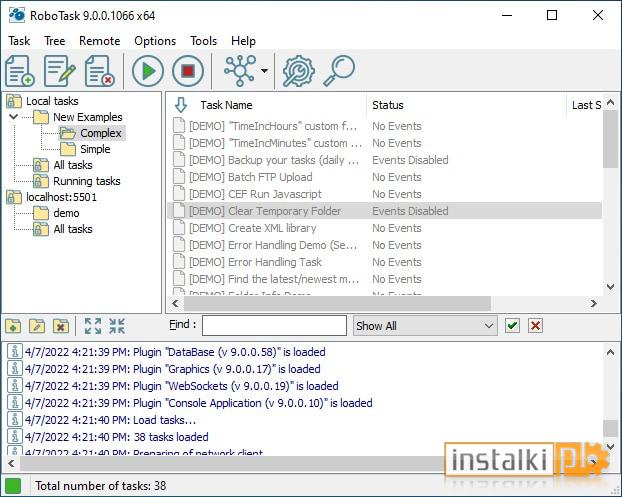
Task: Run selected task with green play button
Action: pyautogui.click(x=148, y=71)
